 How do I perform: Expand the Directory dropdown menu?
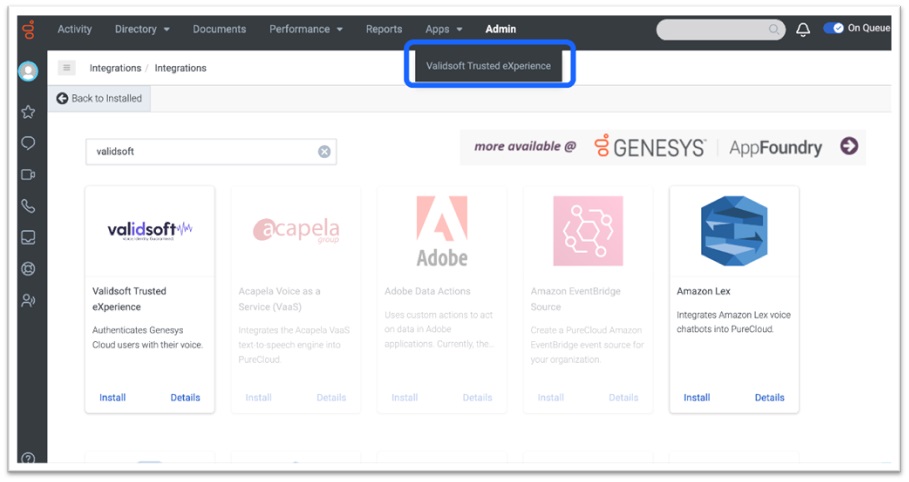click(142, 29)
